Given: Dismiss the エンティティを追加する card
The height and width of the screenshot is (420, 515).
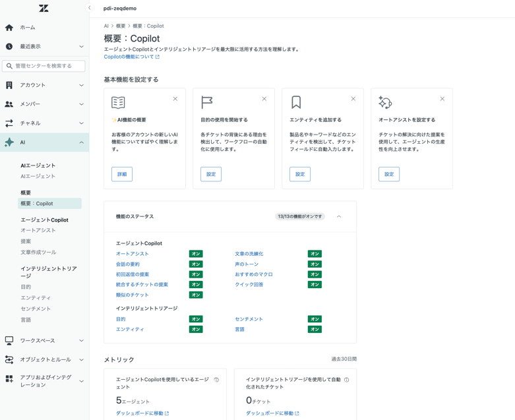Looking at the screenshot, I should 353,99.
